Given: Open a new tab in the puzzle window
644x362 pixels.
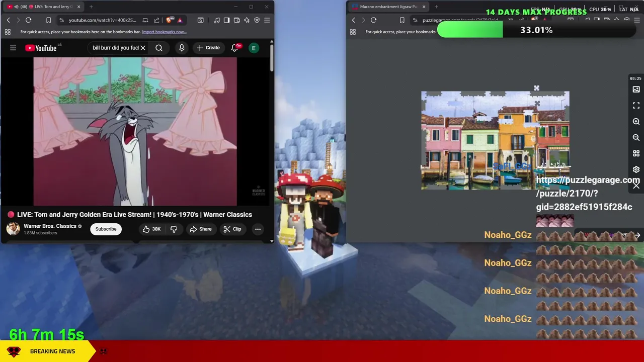Looking at the screenshot, I should (436, 7).
